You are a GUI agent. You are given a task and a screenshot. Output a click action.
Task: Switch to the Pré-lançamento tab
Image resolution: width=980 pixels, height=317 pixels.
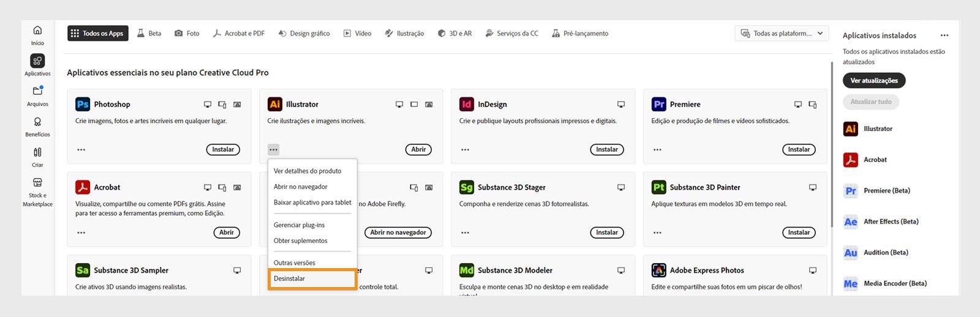(579, 34)
